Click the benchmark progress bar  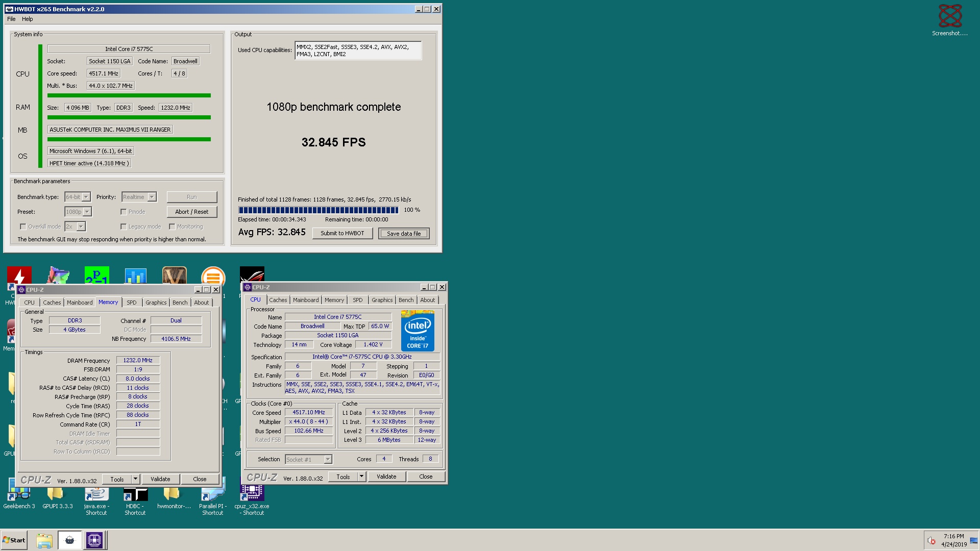click(318, 210)
